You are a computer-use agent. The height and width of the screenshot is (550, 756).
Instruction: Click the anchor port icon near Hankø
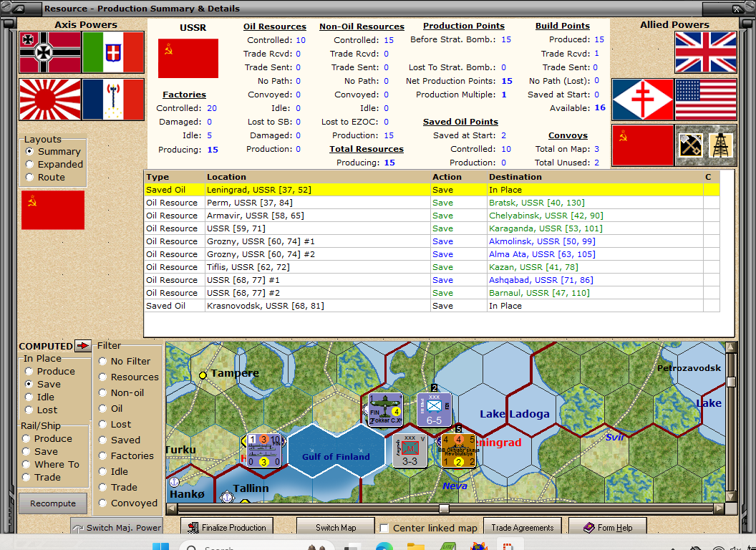[174, 482]
